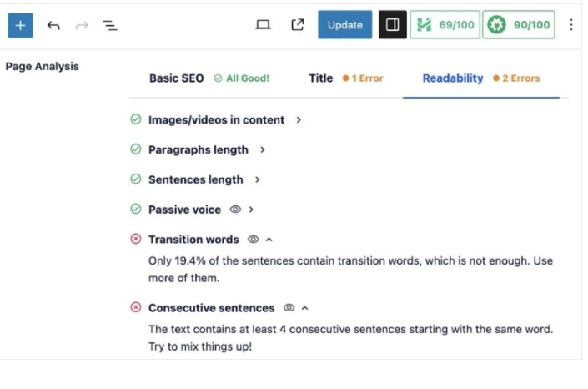Toggle the Passive voice eye highlight

(235, 210)
